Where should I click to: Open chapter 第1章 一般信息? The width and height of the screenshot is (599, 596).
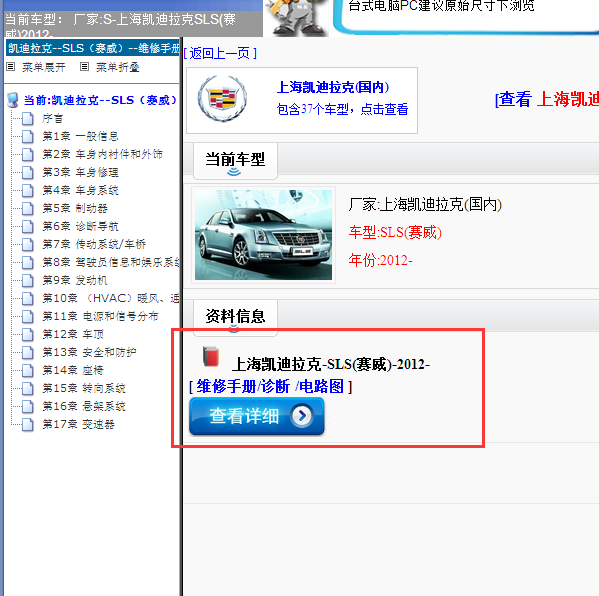(x=80, y=136)
